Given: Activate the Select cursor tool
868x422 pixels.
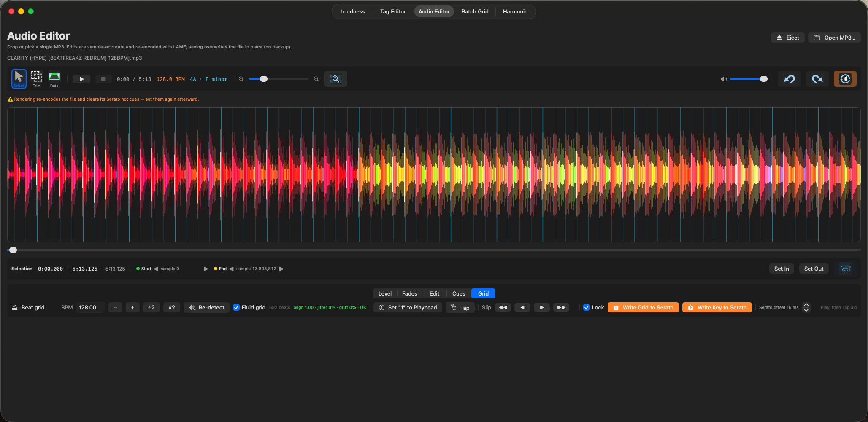Looking at the screenshot, I should 19,79.
